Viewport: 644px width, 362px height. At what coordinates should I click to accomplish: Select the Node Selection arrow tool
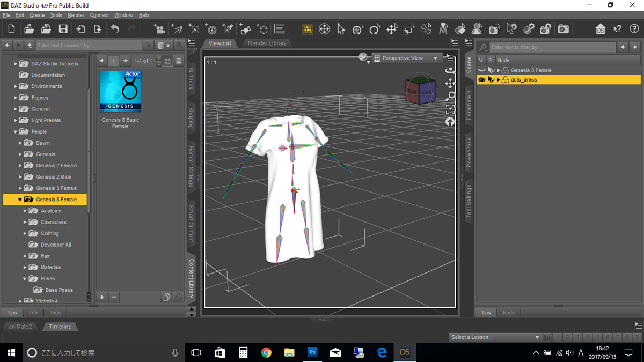pos(341,29)
